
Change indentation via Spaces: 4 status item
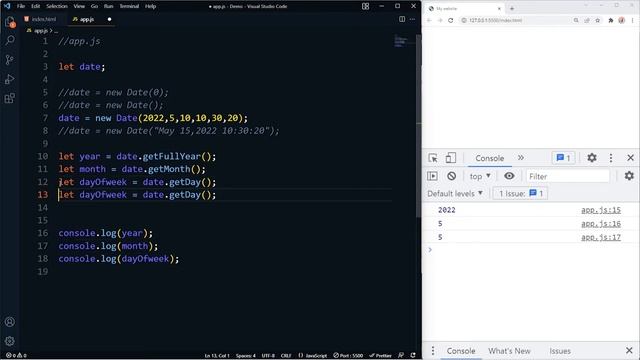[245, 356]
